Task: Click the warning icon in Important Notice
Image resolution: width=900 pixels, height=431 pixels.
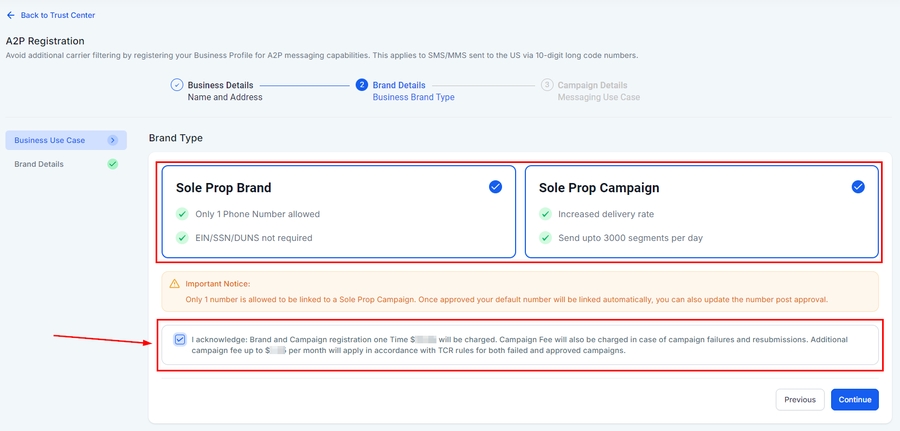Action: point(175,284)
